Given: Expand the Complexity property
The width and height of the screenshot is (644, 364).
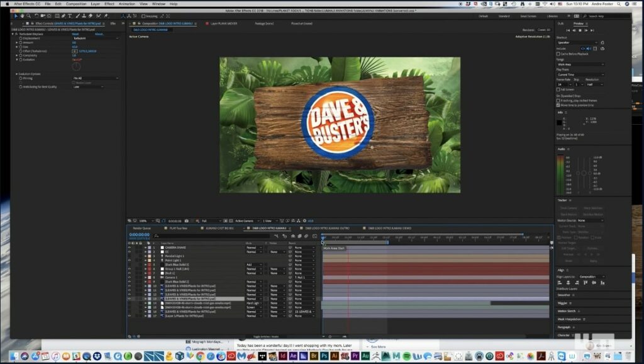Looking at the screenshot, I should coord(17,55).
